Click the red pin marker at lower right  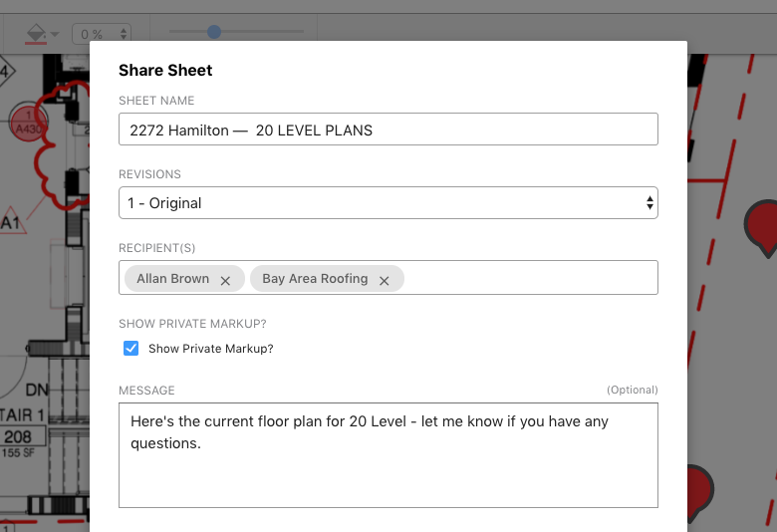point(698,488)
